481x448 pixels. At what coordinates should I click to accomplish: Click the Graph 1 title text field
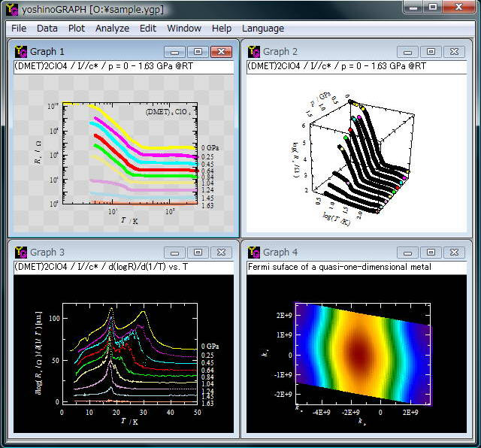click(124, 66)
